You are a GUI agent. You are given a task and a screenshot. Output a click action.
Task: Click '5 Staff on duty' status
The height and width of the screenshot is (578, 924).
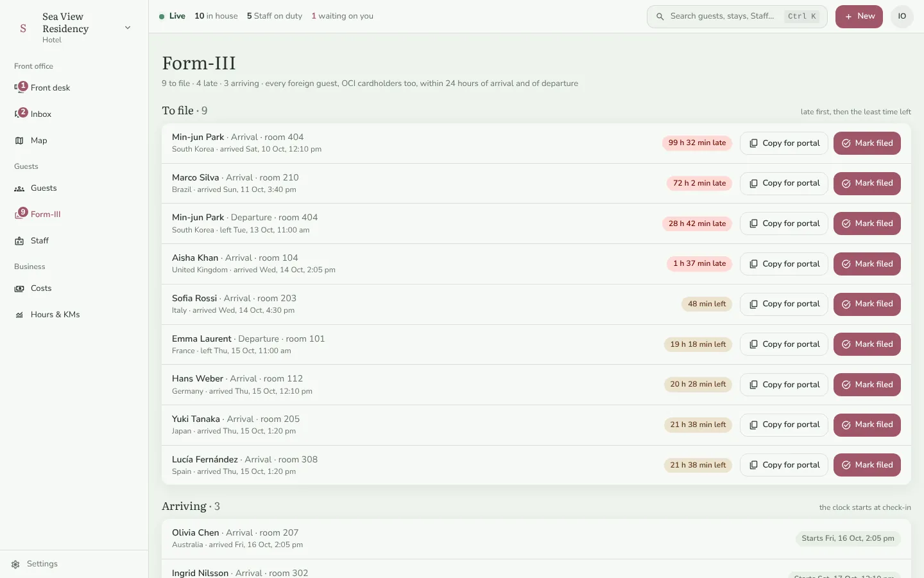(275, 16)
